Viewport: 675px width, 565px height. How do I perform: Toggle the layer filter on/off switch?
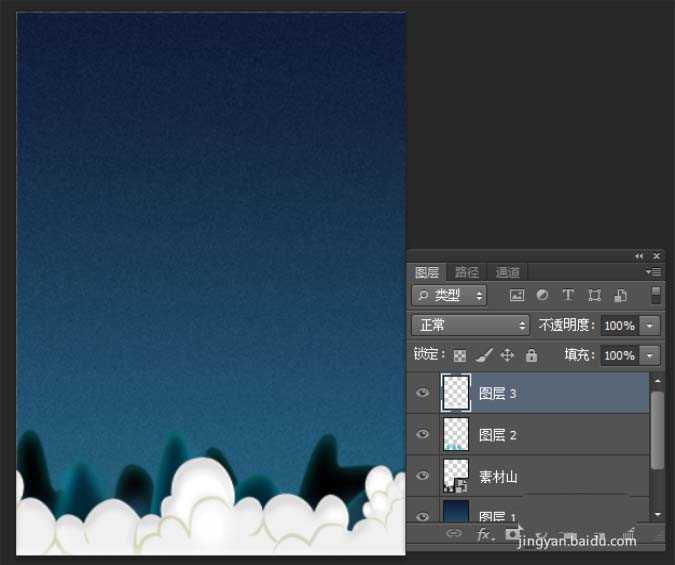pyautogui.click(x=656, y=295)
